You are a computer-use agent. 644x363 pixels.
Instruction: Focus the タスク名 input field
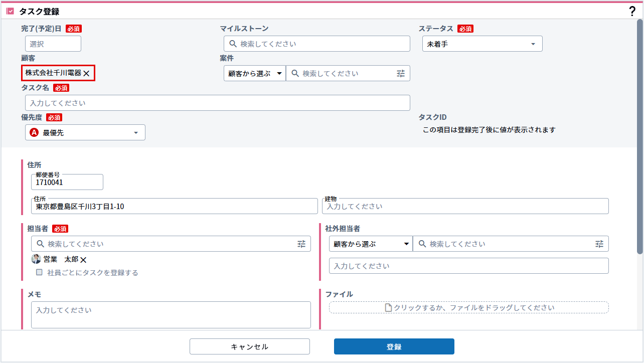coord(217,103)
